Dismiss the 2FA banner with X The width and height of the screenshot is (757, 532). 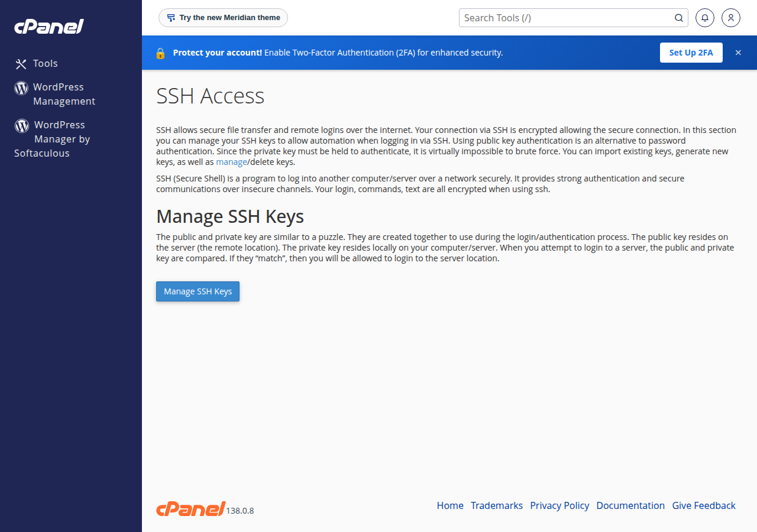click(738, 53)
